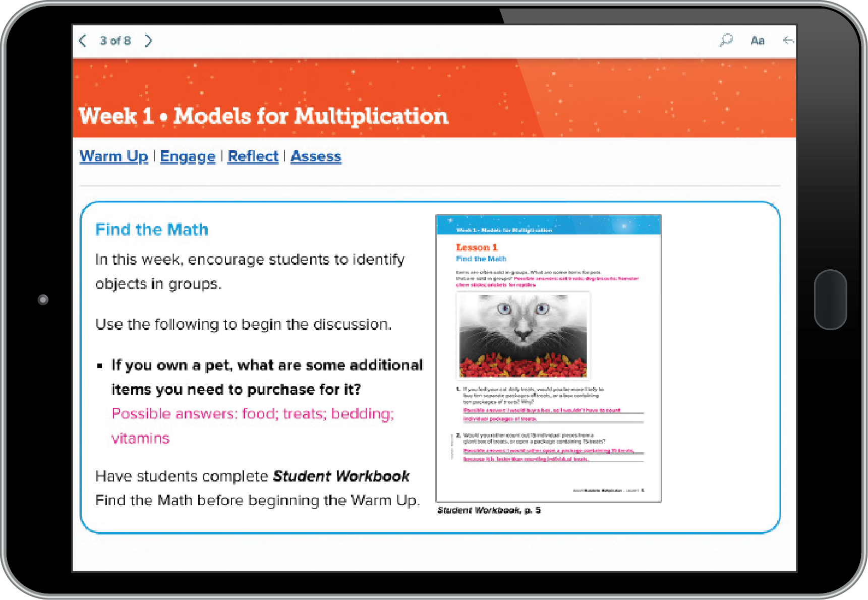Open the Assess link
Viewport: 868px width, 600px height.
point(316,156)
